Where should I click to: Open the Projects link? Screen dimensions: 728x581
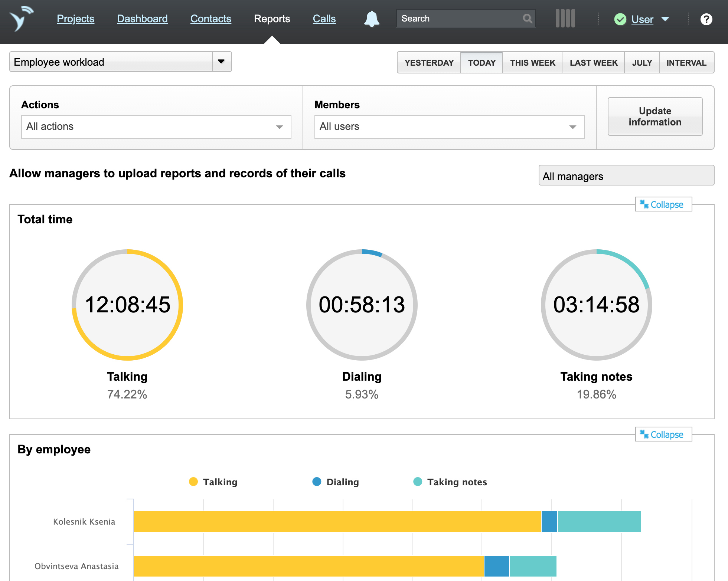tap(75, 19)
